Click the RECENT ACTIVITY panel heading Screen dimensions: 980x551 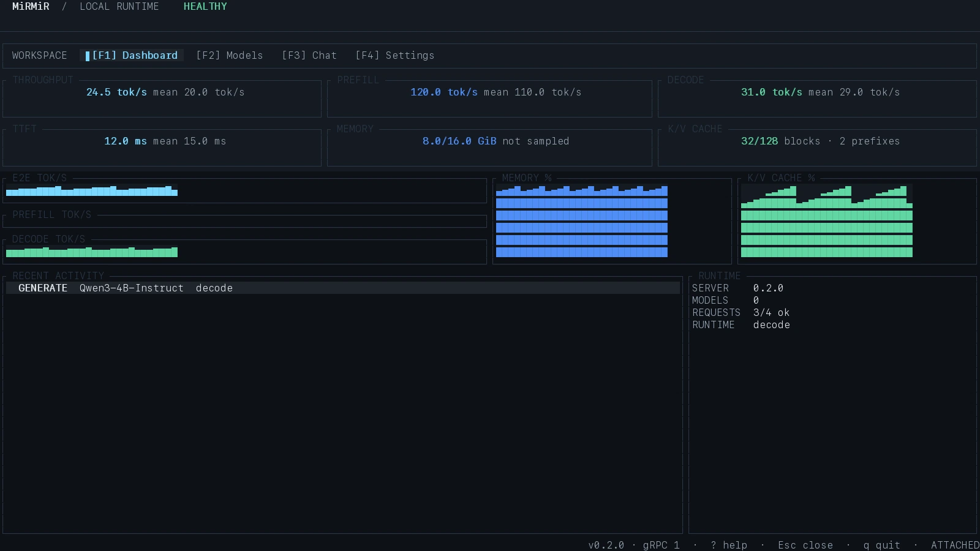coord(58,275)
